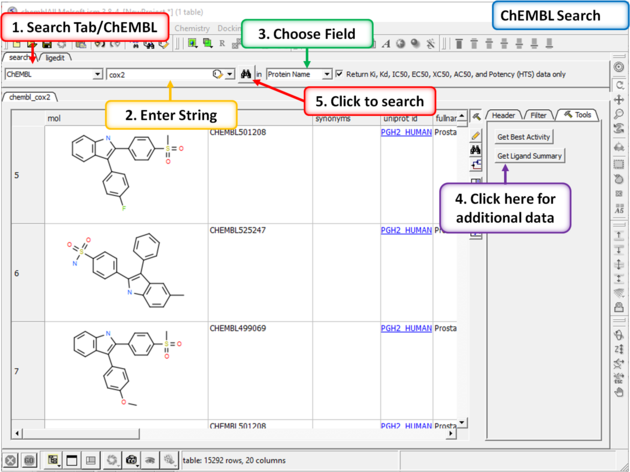The height and width of the screenshot is (472, 630).
Task: Click the gear icon in bottom toolbar
Action: pyautogui.click(x=112, y=460)
